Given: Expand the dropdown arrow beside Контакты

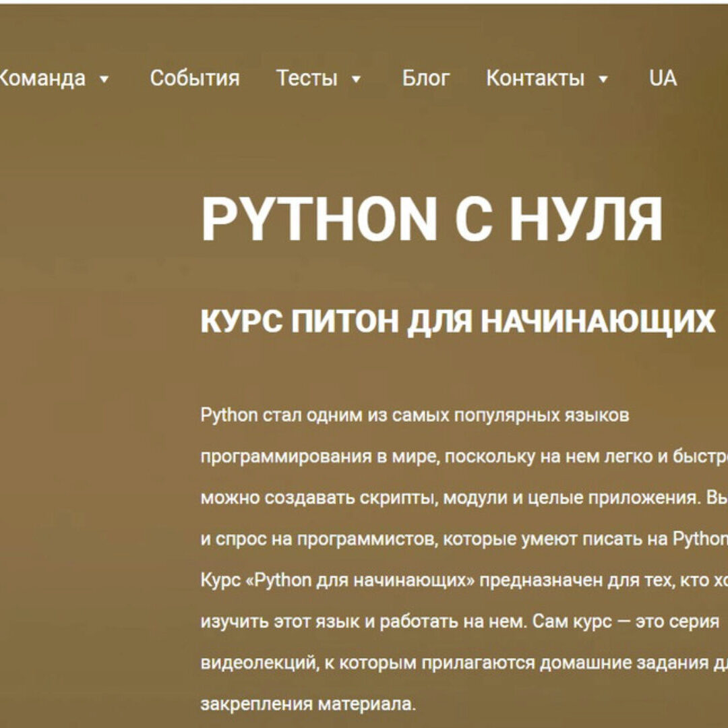Looking at the screenshot, I should tap(603, 80).
